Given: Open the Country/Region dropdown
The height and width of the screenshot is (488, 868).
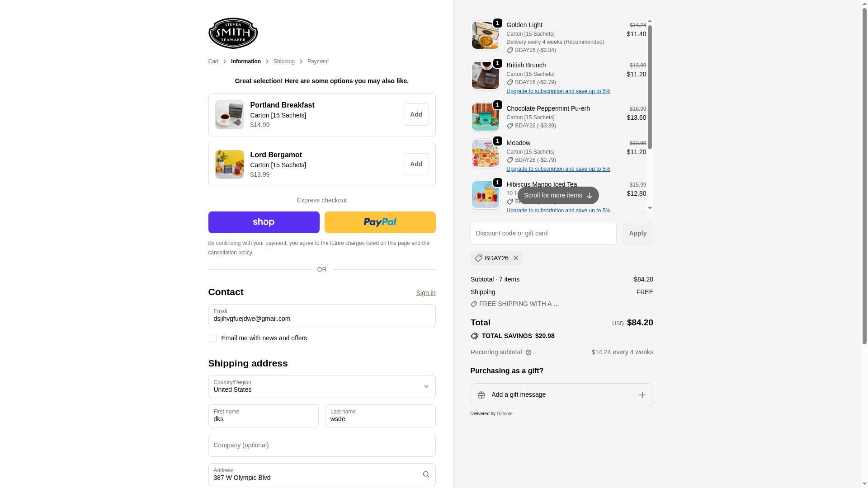Looking at the screenshot, I should [x=321, y=386].
